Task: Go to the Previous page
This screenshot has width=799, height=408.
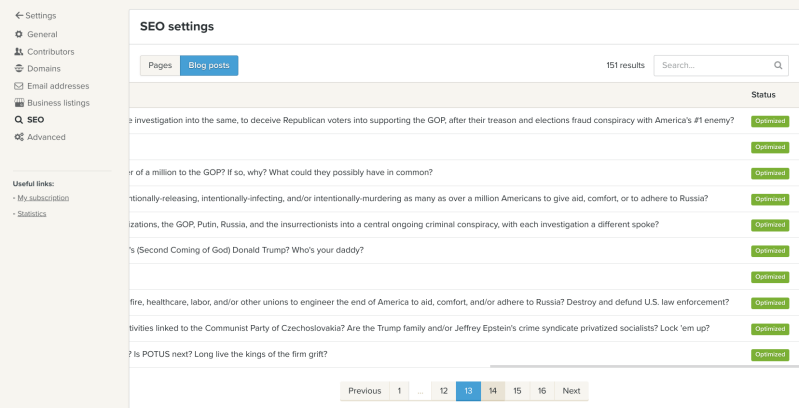Action: (x=364, y=391)
